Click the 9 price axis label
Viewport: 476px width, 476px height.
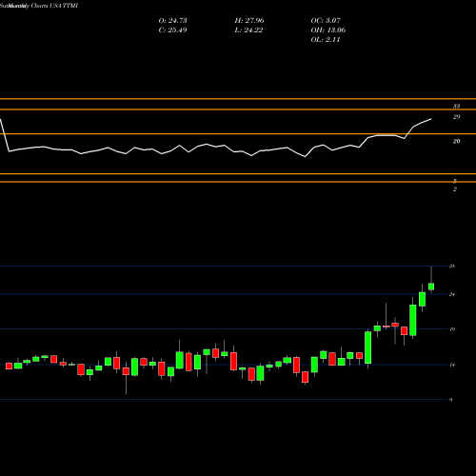[450, 400]
